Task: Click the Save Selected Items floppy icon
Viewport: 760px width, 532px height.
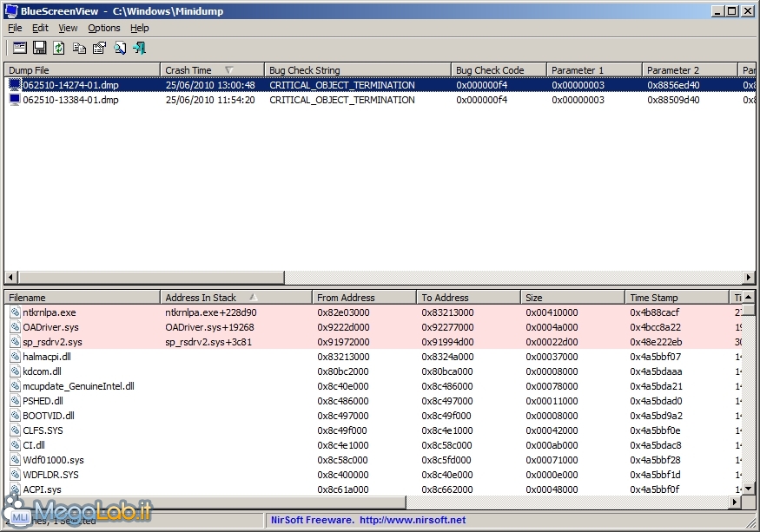Action: tap(39, 48)
